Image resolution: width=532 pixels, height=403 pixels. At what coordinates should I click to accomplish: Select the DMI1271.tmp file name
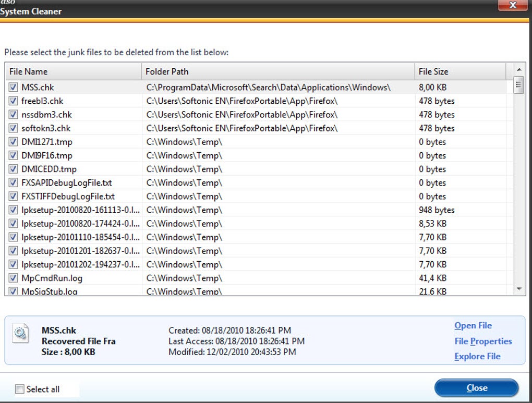47,142
